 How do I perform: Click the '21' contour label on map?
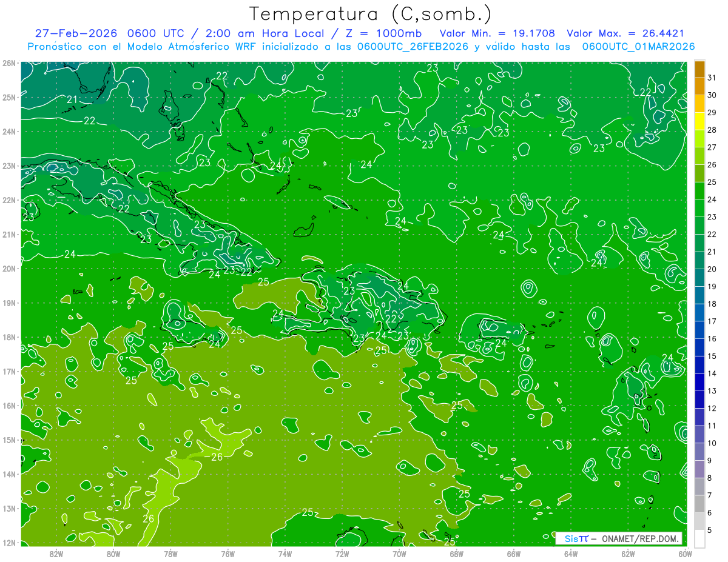(72, 99)
